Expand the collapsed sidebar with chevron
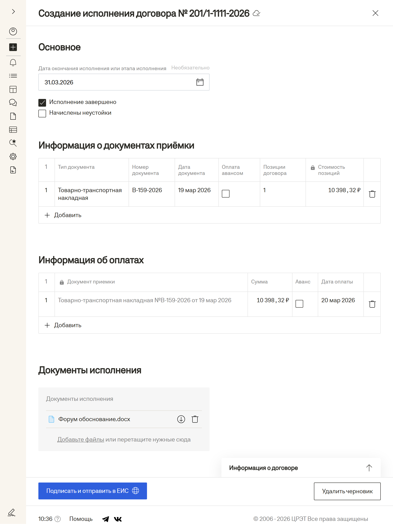The width and height of the screenshot is (393, 532). coord(13,11)
